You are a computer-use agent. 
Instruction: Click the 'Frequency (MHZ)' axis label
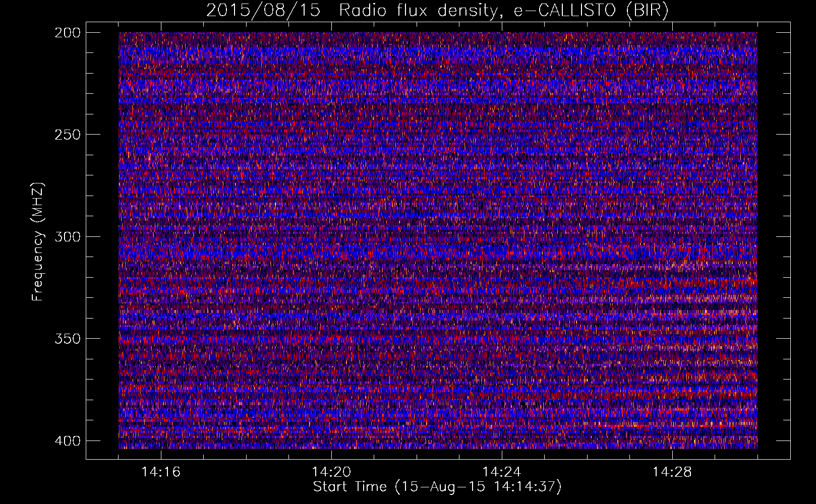38,242
